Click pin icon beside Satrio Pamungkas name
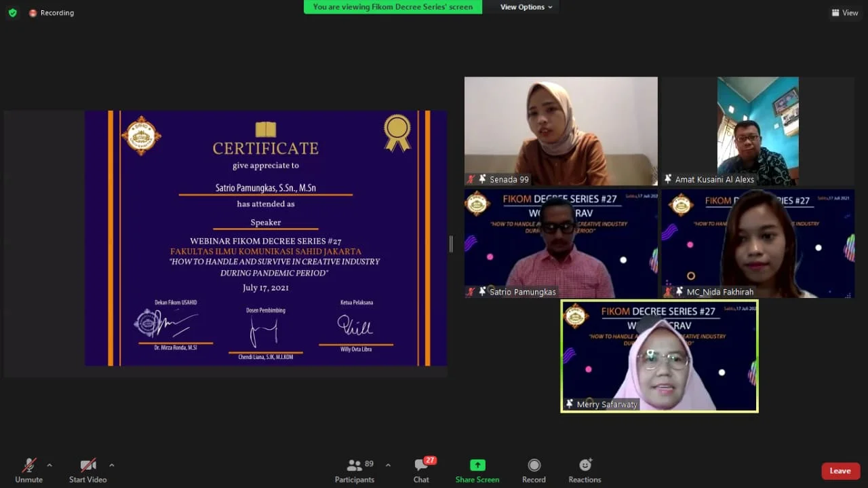The height and width of the screenshot is (488, 868). [x=482, y=292]
